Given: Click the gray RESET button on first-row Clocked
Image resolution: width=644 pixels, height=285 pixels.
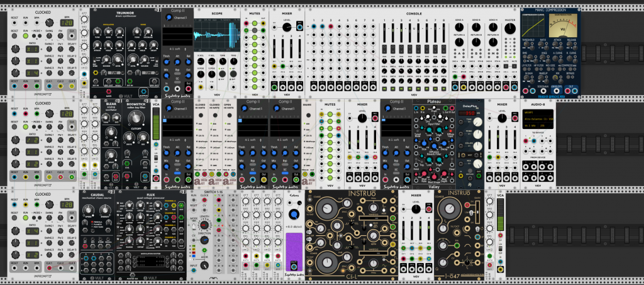Looking at the screenshot, I should (x=14, y=36).
